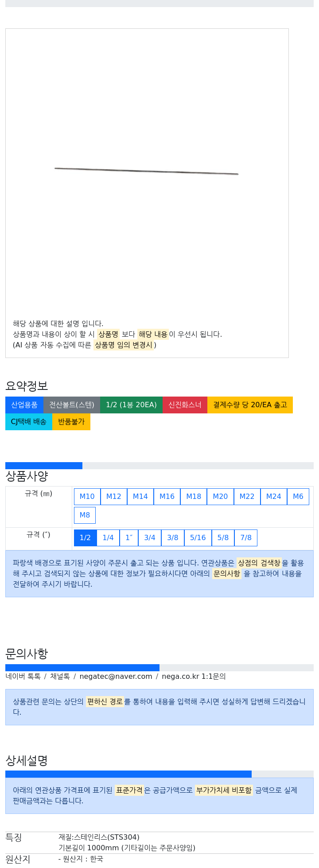Select the M22 size option

click(247, 497)
